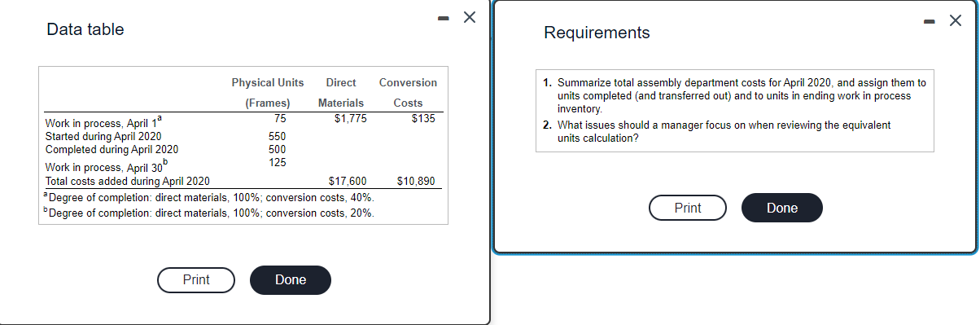The width and height of the screenshot is (980, 325).
Task: Select the '(Frames)' subheader
Action: click(268, 103)
